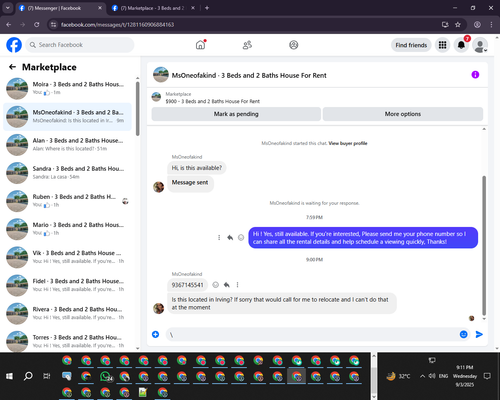React to the 9367145541 message
500x400 pixels.
[x=216, y=285]
